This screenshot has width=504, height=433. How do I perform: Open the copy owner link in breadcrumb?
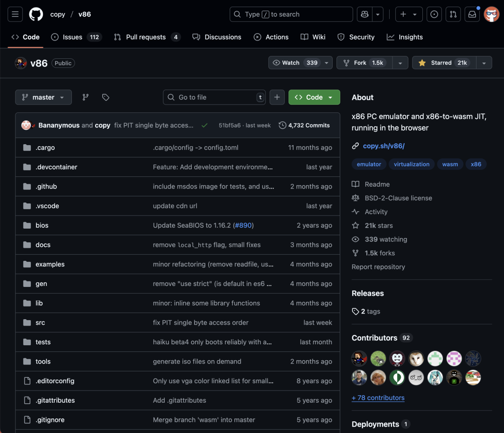click(57, 14)
